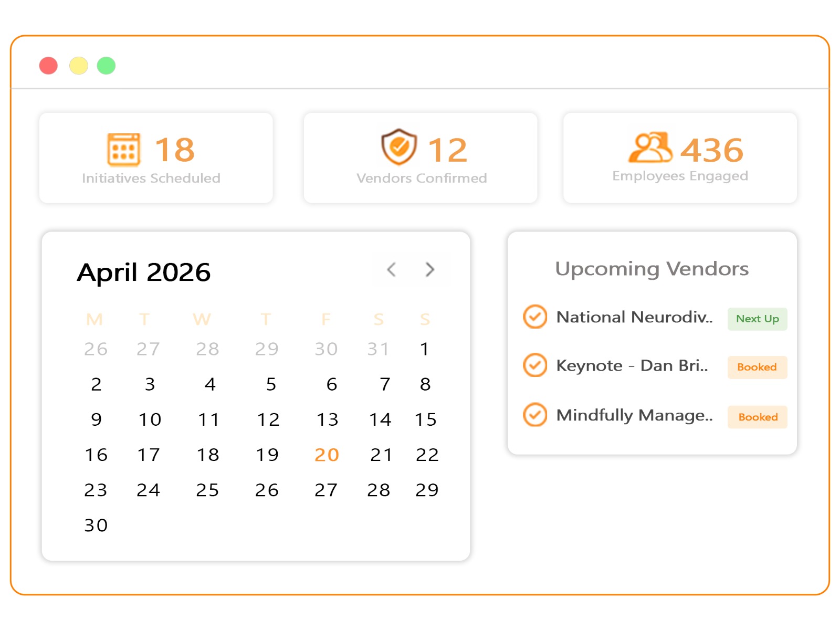
Task: Choose date 30 in the last calendar row
Action: [x=96, y=525]
